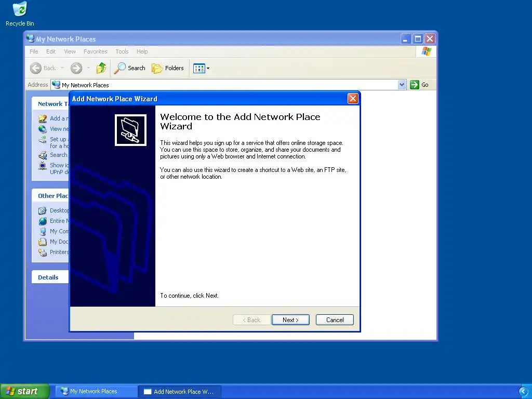
Task: Click the Windows flag logo in menu bar
Action: click(426, 51)
